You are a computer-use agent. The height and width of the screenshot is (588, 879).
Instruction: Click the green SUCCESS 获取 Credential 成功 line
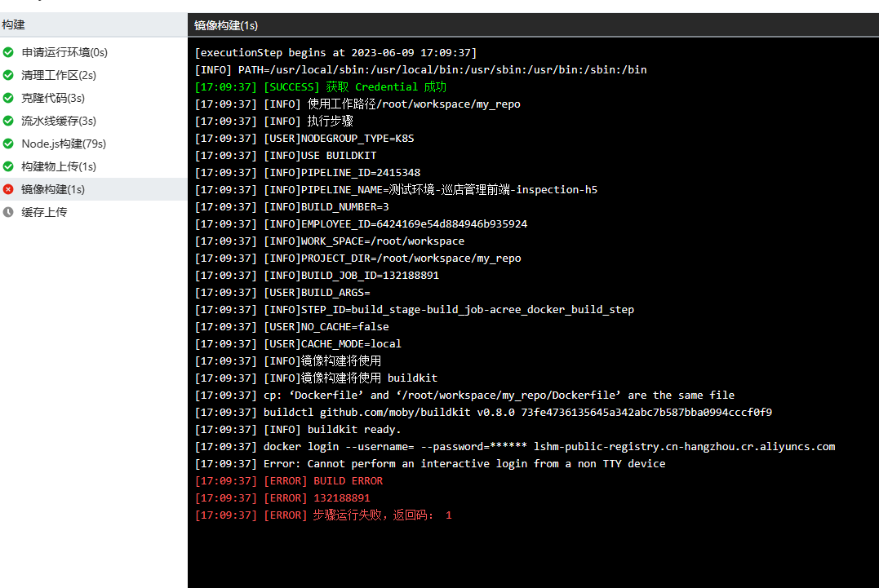pos(320,86)
